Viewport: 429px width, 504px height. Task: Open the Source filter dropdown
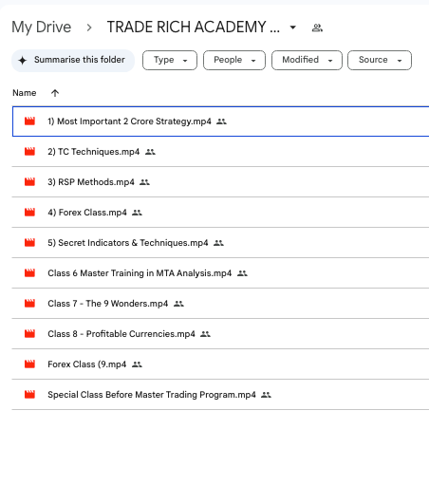[x=380, y=60]
